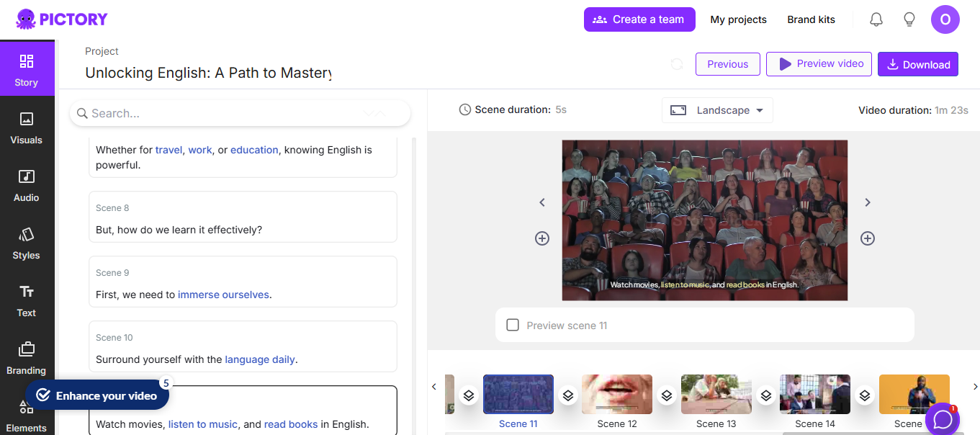
Task: Click the notifications bell icon
Action: tap(876, 19)
